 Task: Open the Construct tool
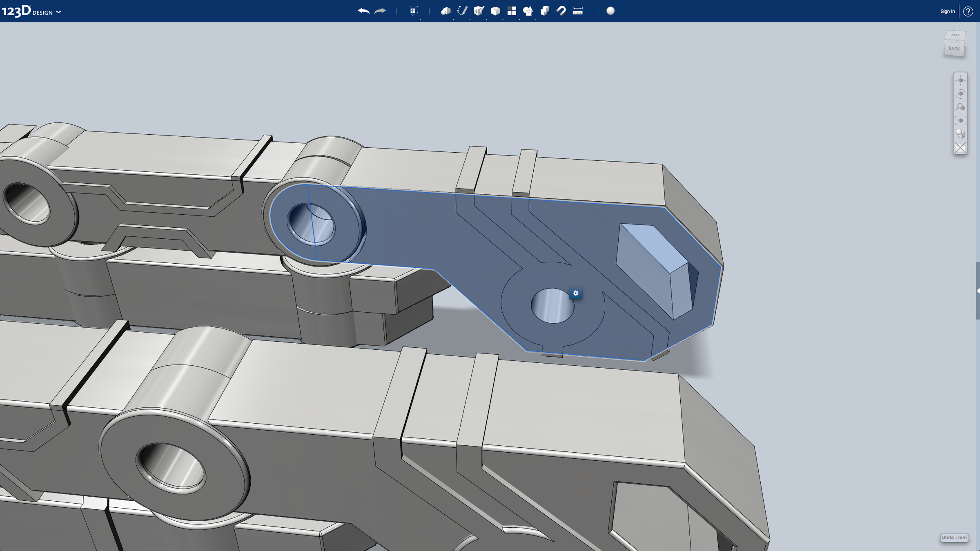tap(479, 11)
